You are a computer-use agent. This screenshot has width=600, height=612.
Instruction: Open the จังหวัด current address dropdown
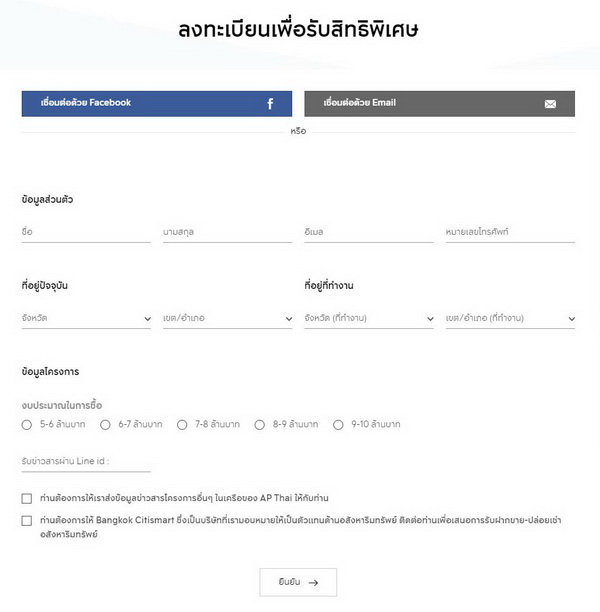tap(86, 319)
